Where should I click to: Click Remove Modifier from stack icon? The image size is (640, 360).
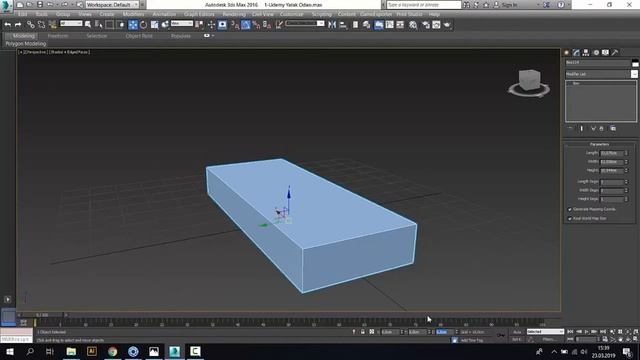click(x=601, y=129)
